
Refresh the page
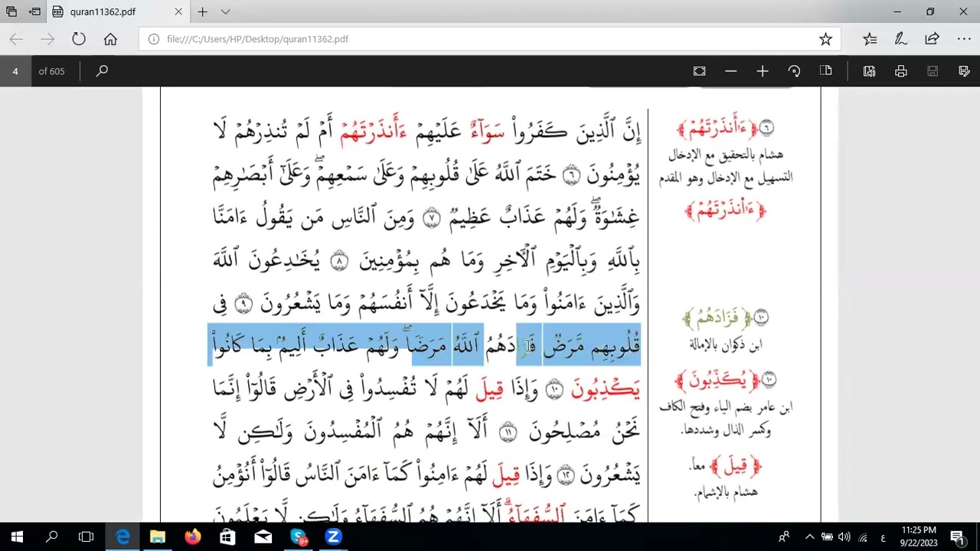click(79, 39)
